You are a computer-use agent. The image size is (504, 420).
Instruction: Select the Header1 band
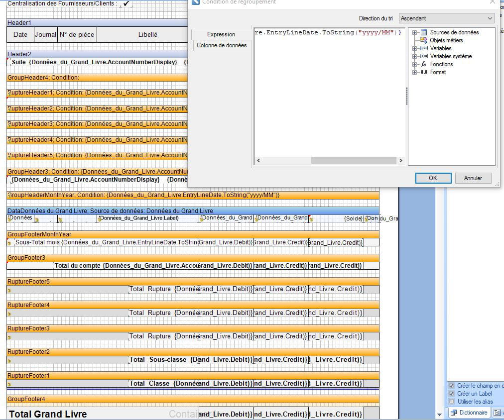(97, 23)
